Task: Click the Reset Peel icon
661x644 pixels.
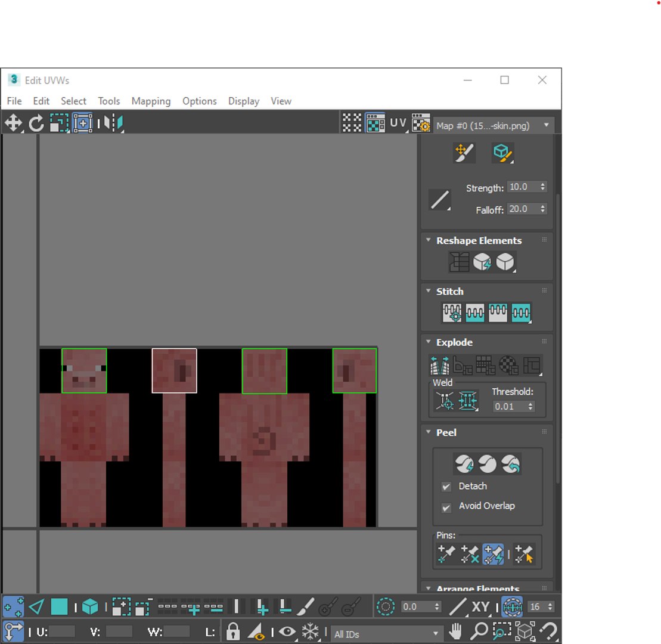Action: point(511,464)
